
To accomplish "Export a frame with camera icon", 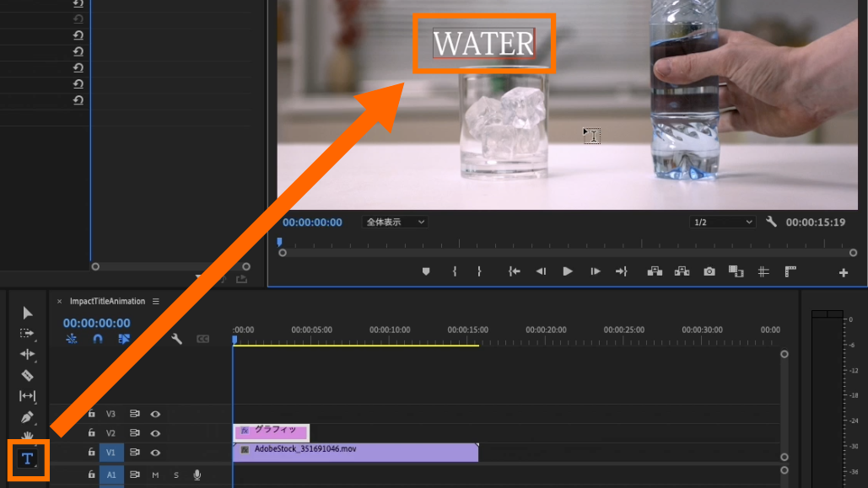I will click(x=709, y=271).
